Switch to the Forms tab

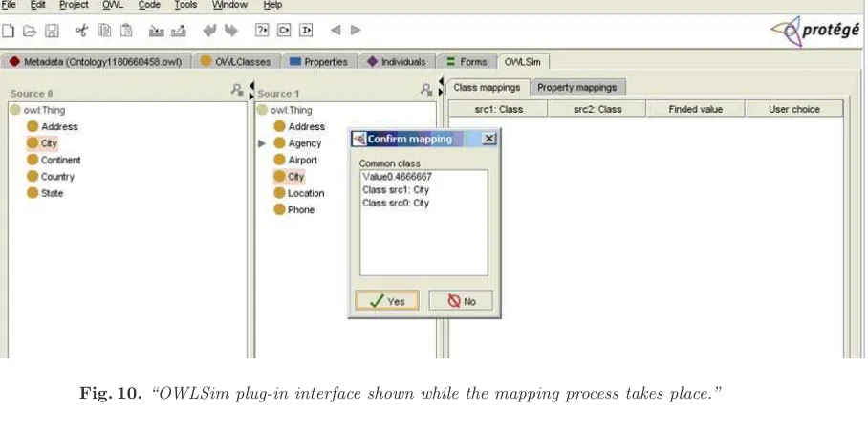point(467,61)
